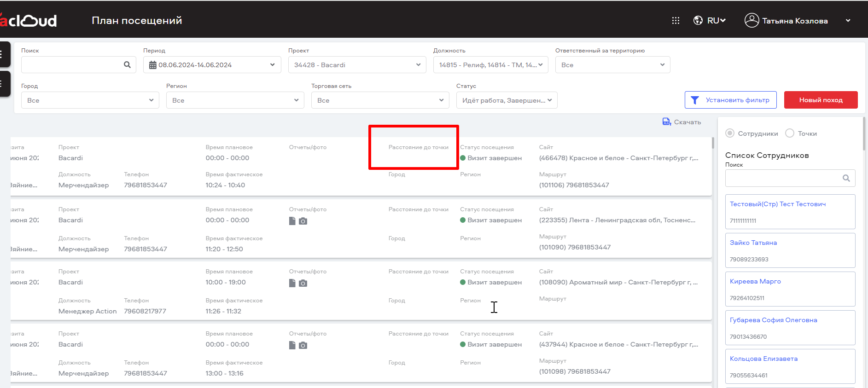Open photo camera icon for the Лента visit
This screenshot has width=868, height=388.
[303, 221]
